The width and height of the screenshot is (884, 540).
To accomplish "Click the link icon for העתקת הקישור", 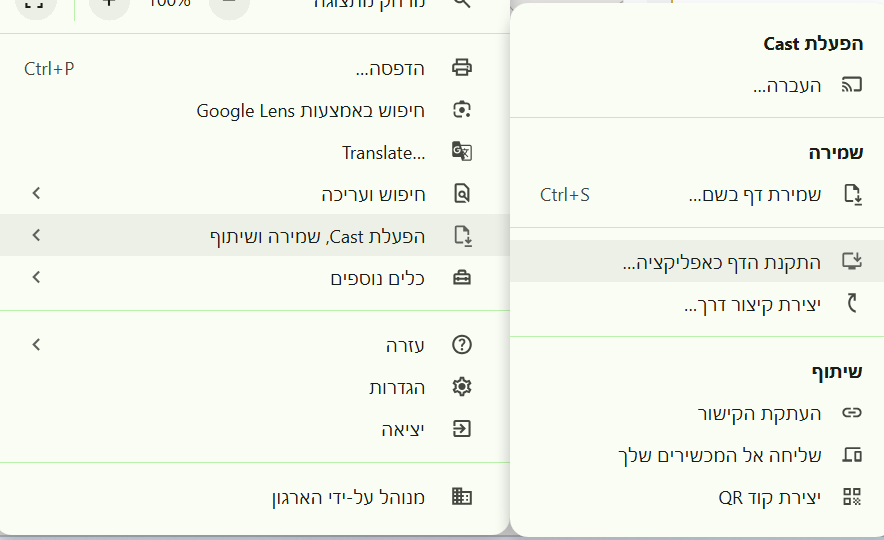I will pyautogui.click(x=852, y=413).
